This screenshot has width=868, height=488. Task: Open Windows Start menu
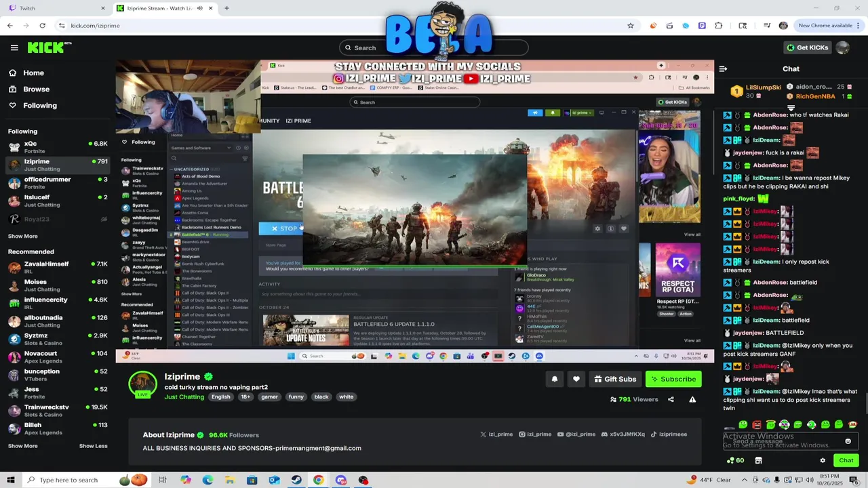pos(10,480)
